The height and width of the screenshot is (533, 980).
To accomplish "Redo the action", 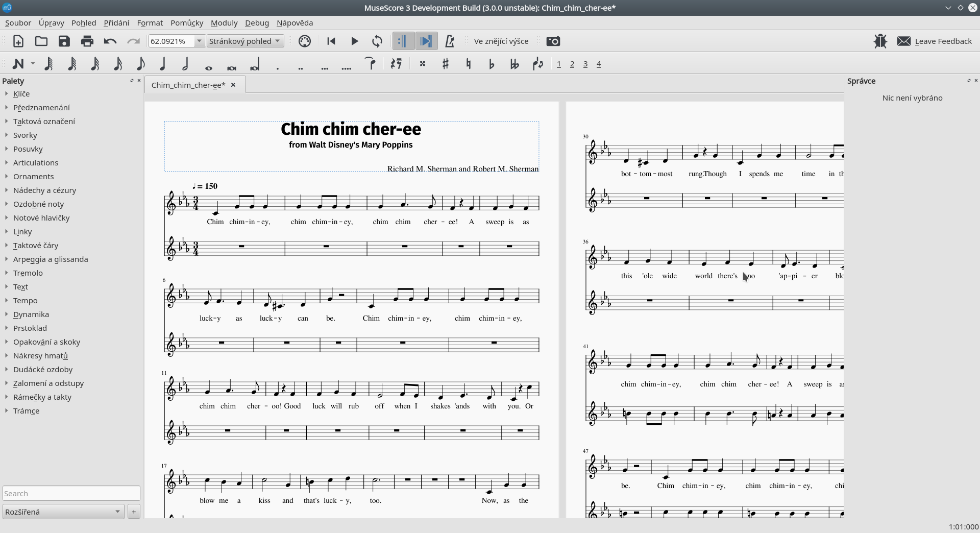I will coord(133,41).
